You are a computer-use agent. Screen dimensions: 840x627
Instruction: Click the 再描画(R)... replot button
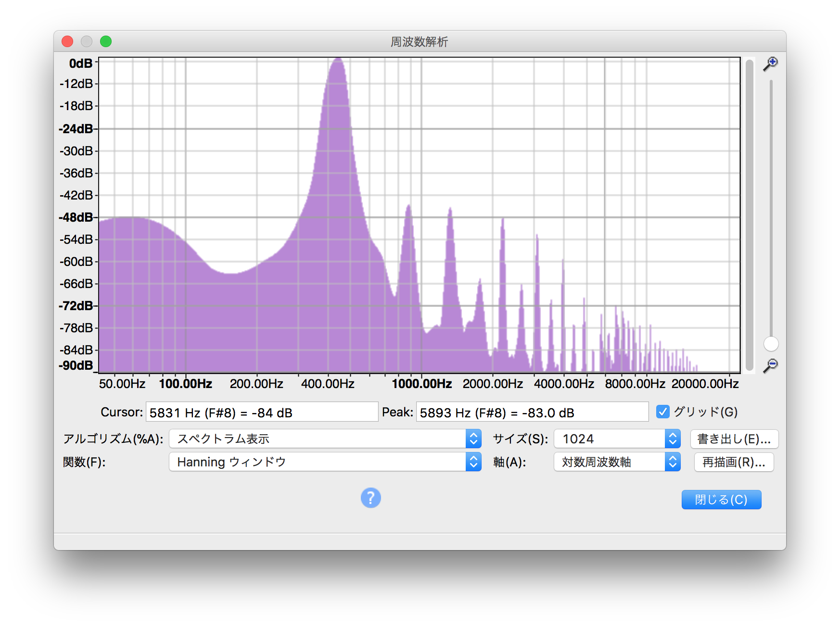pyautogui.click(x=734, y=462)
